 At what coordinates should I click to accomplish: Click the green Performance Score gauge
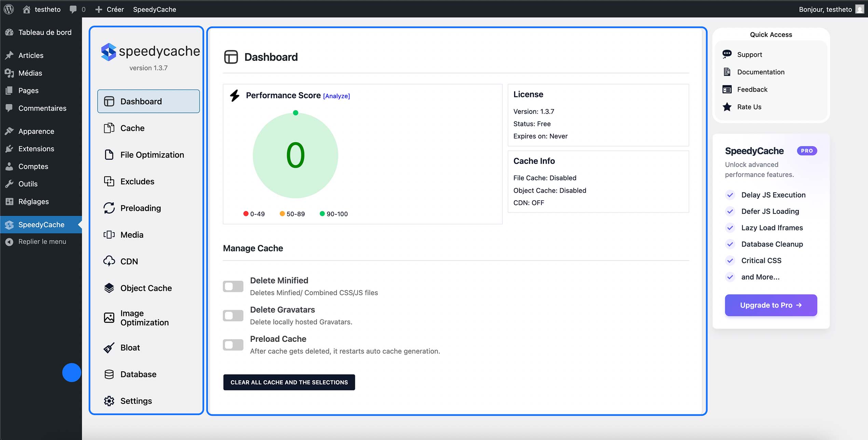pos(295,156)
